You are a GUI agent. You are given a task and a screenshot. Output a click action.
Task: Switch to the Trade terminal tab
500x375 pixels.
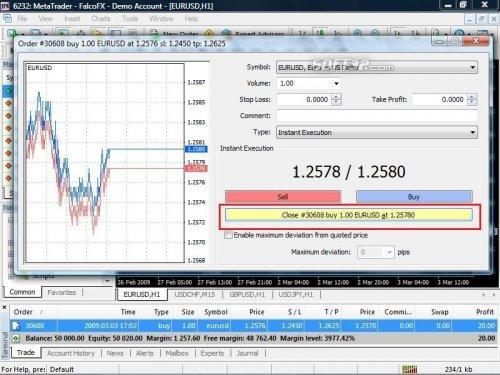26,353
